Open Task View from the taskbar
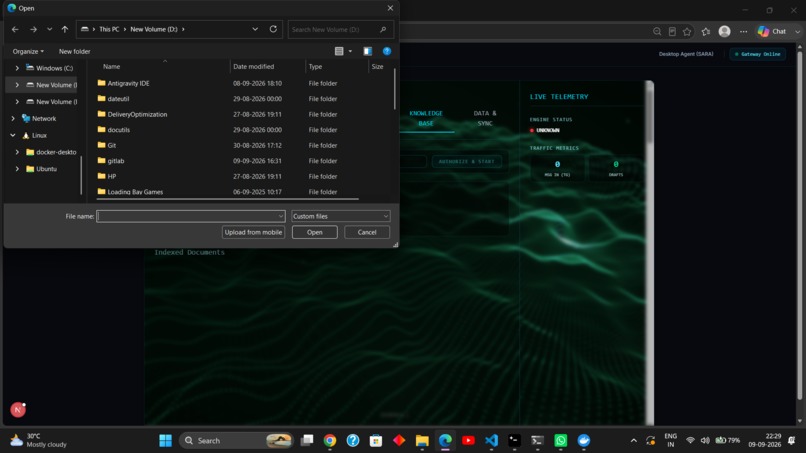 point(307,441)
